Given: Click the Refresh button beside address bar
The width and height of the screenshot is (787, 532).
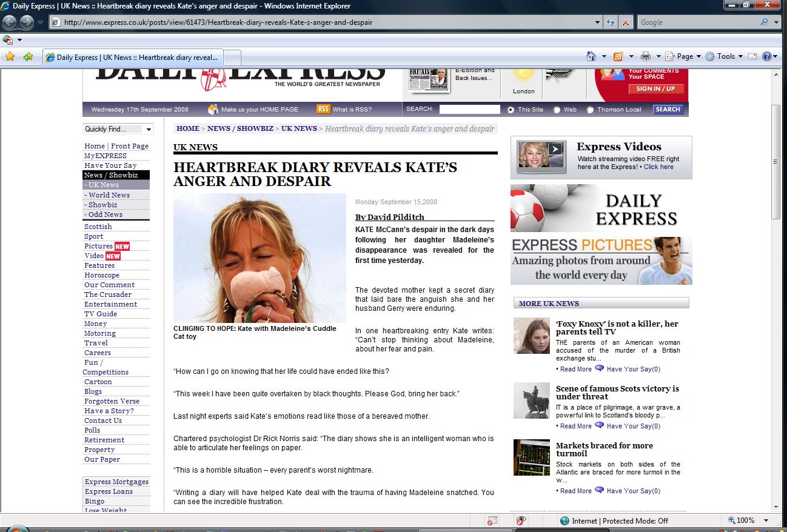Looking at the screenshot, I should [x=611, y=22].
